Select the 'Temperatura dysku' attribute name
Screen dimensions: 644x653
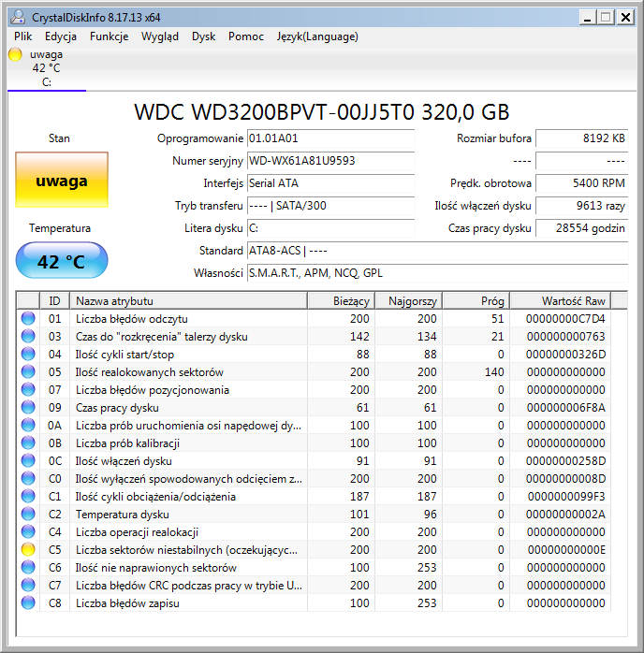click(122, 515)
